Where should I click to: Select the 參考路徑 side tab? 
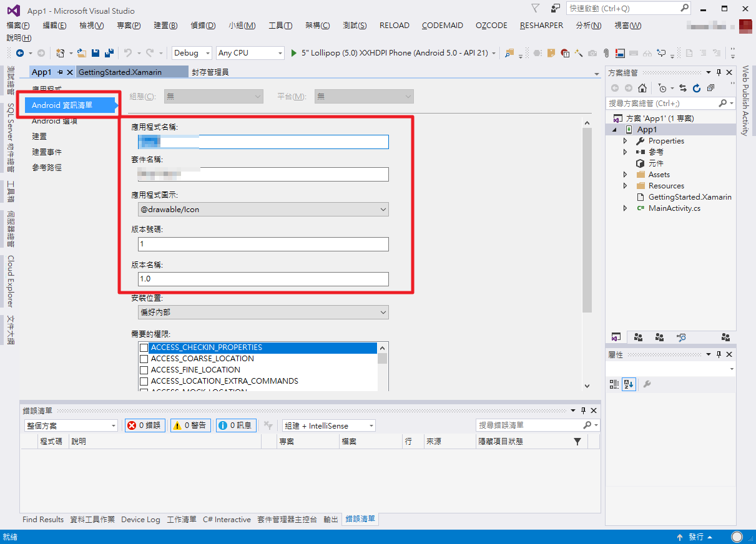47,167
